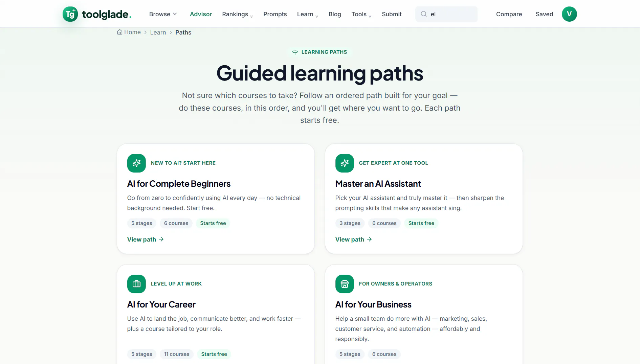Open the Advisor page
This screenshot has width=640, height=364.
[201, 14]
